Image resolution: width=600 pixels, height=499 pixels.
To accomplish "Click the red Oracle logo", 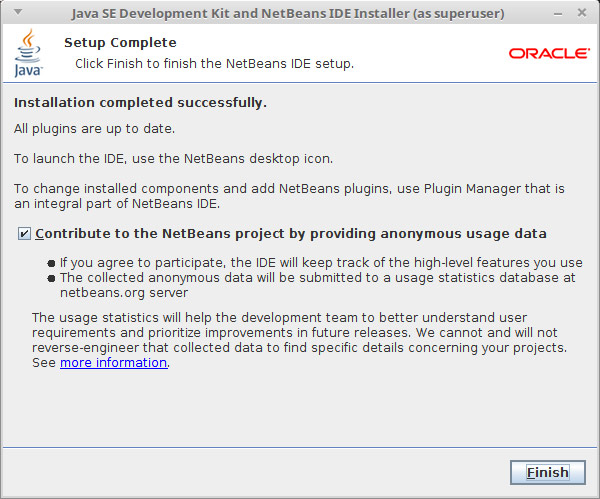I will 549,54.
